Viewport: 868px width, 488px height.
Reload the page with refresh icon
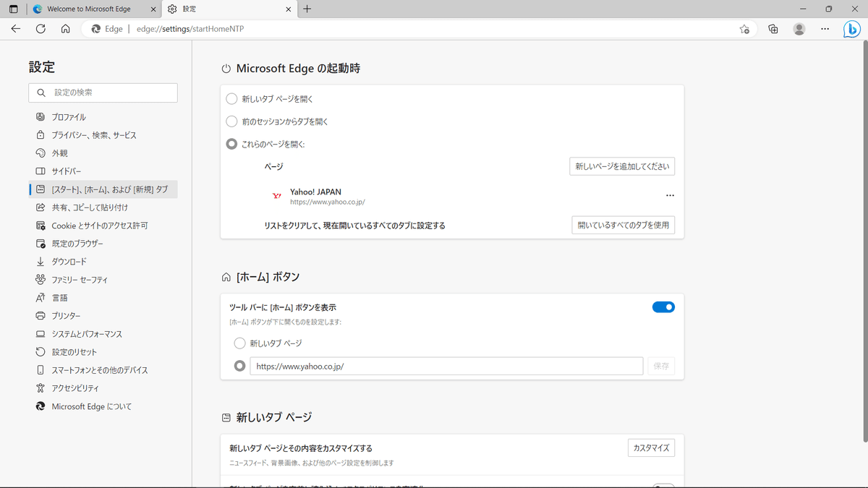[41, 29]
